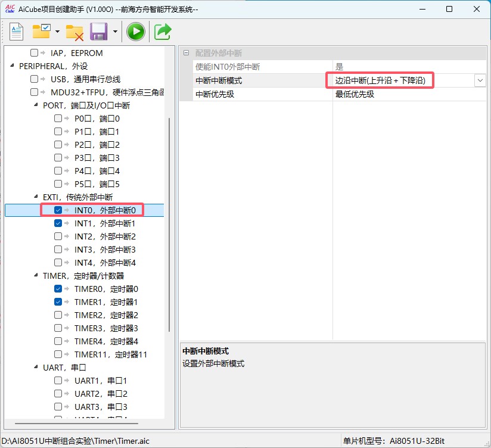Viewport: 491px width, 448px height.
Task: Click the AiCube app logo in title bar
Action: coord(10,9)
